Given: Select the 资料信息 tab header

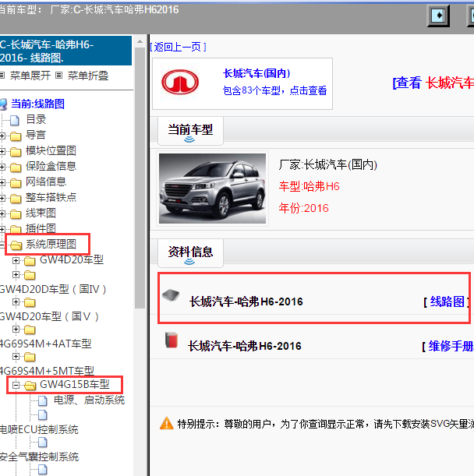Looking at the screenshot, I should pyautogui.click(x=190, y=253).
